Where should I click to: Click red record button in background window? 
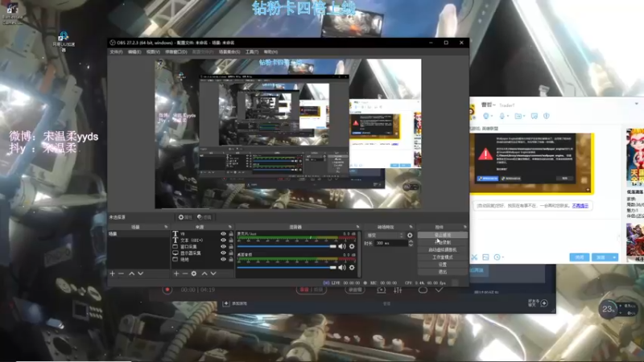click(167, 290)
